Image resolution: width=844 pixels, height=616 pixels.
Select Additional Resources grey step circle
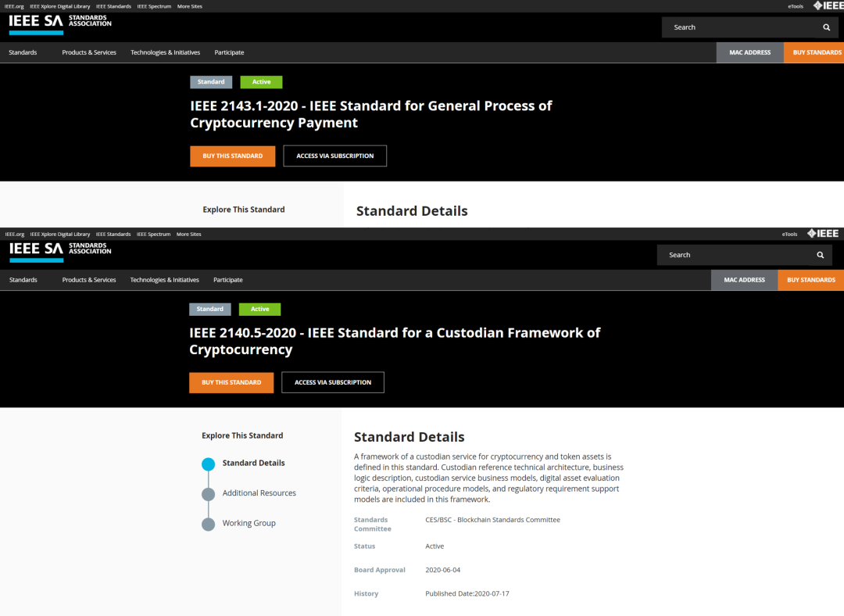click(209, 494)
